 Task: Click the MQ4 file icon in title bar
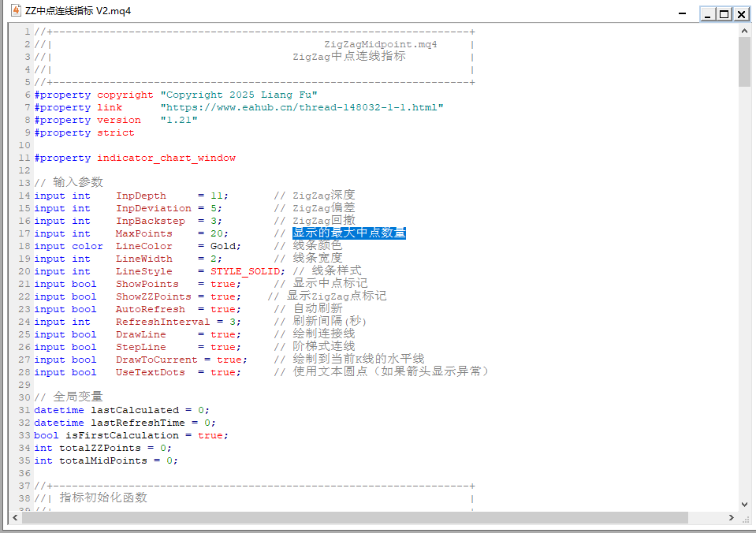coord(16,10)
